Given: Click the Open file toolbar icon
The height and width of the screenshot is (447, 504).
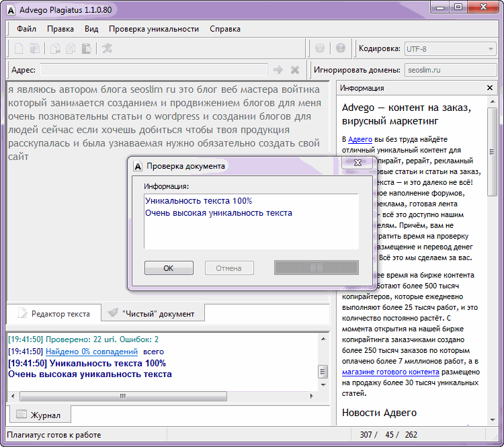Looking at the screenshot, I should pos(35,48).
